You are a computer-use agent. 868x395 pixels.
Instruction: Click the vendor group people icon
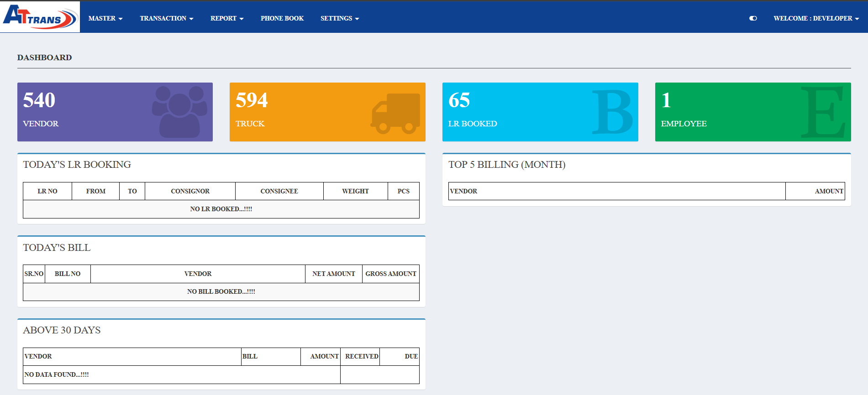tap(179, 112)
